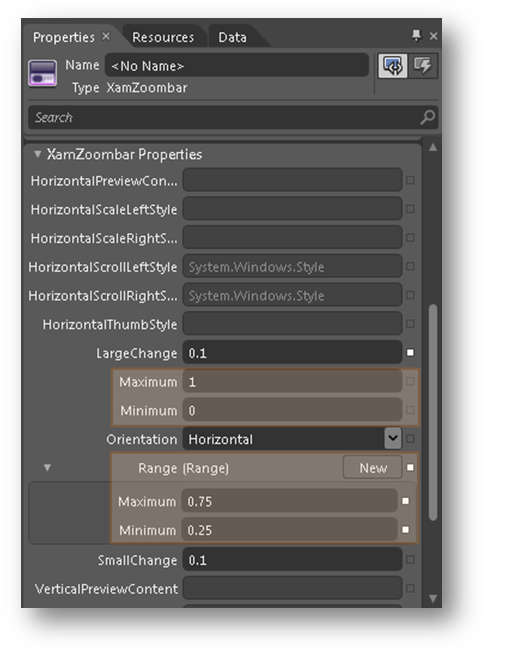The width and height of the screenshot is (512, 656).
Task: Open HorizontalThumbStyle advanced options marker
Action: tap(410, 324)
